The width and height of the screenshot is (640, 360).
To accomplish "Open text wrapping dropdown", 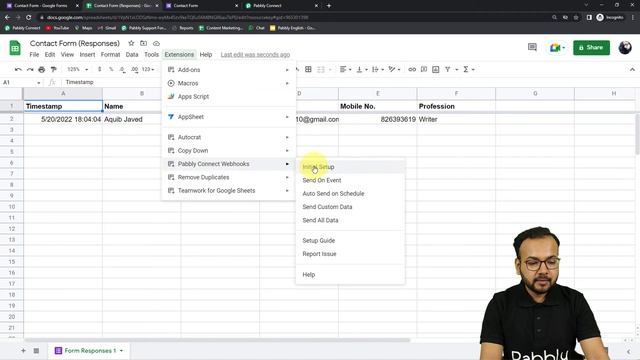I will click(x=378, y=69).
